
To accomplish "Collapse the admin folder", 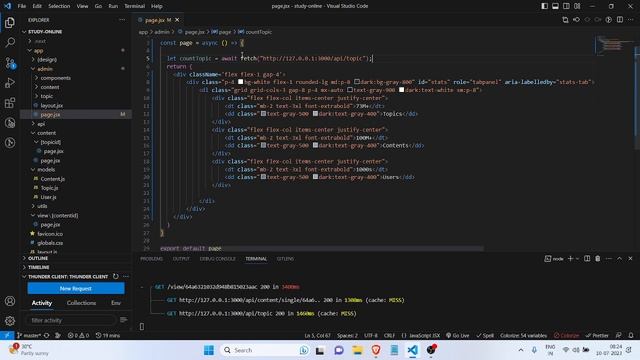I will point(45,69).
